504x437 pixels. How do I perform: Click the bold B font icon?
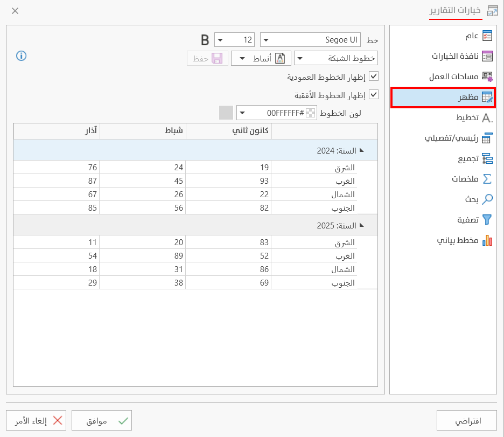pos(205,40)
